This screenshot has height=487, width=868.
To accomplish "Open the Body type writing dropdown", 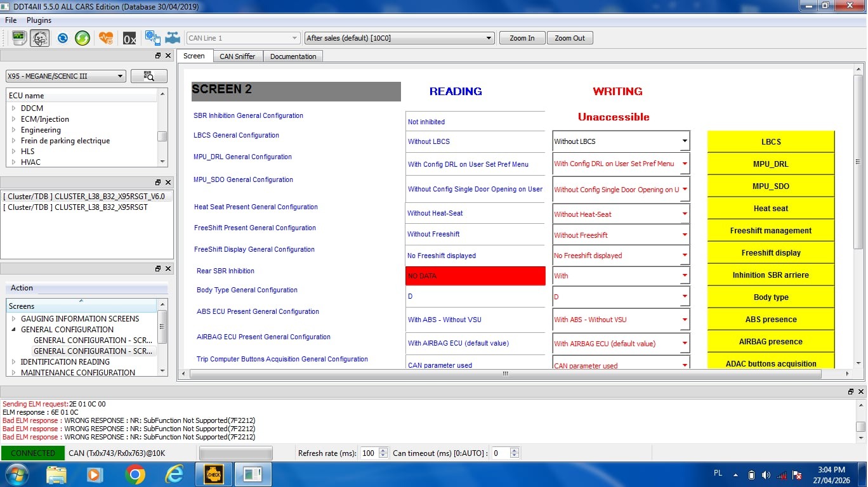I will click(684, 297).
